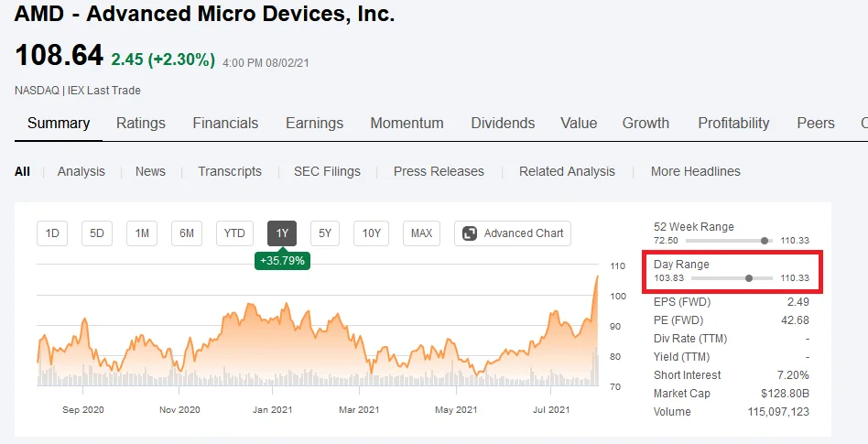Click the AMD company title heading
The width and height of the screenshot is (868, 444).
pyautogui.click(x=204, y=14)
